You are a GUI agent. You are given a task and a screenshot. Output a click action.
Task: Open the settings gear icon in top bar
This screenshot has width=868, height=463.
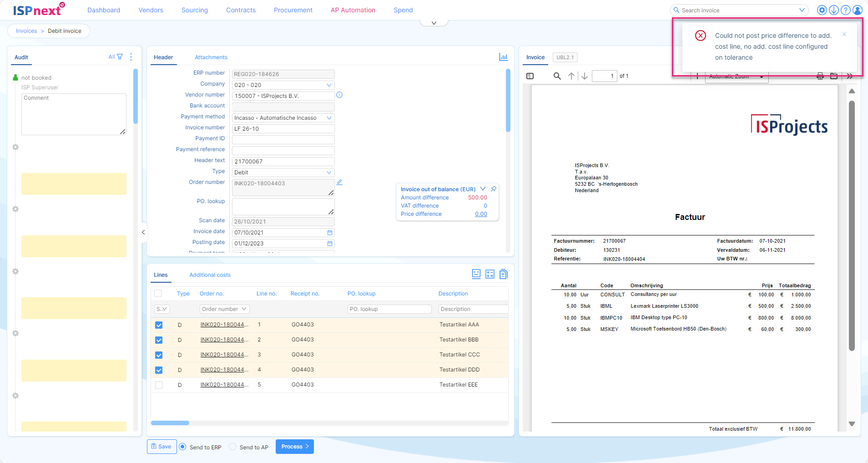pos(822,10)
